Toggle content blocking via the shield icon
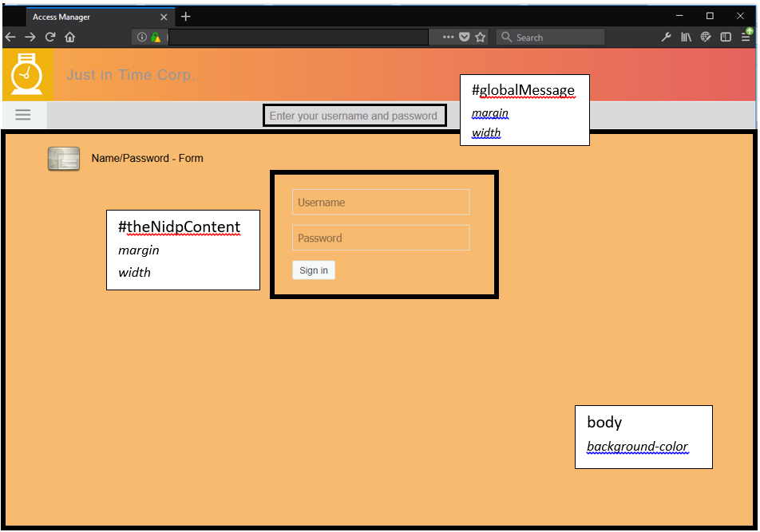This screenshot has width=760, height=532. tap(464, 37)
